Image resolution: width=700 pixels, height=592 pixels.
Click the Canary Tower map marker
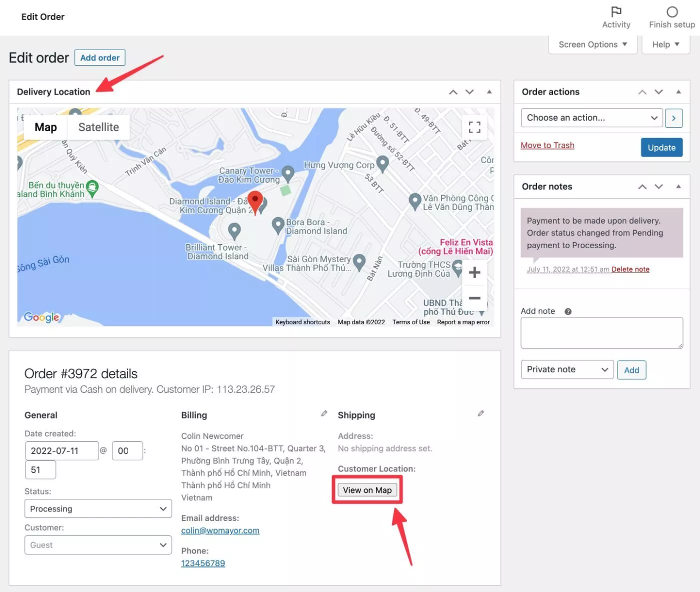pos(288,174)
